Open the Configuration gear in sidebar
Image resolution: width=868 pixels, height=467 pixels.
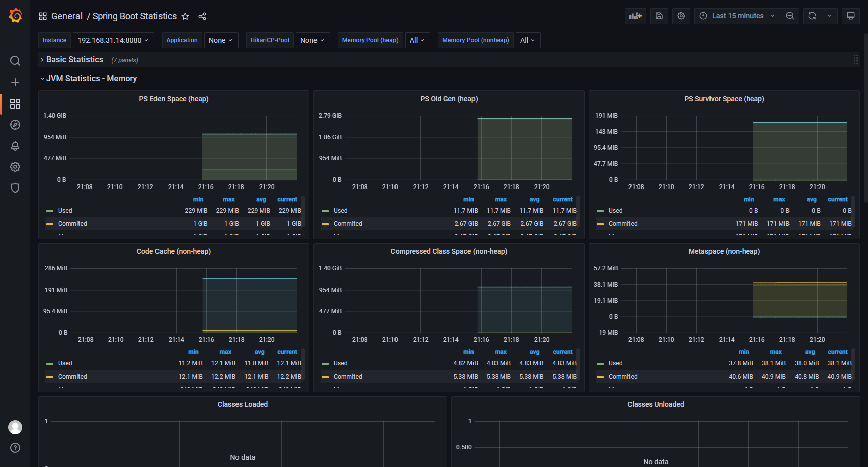tap(15, 167)
